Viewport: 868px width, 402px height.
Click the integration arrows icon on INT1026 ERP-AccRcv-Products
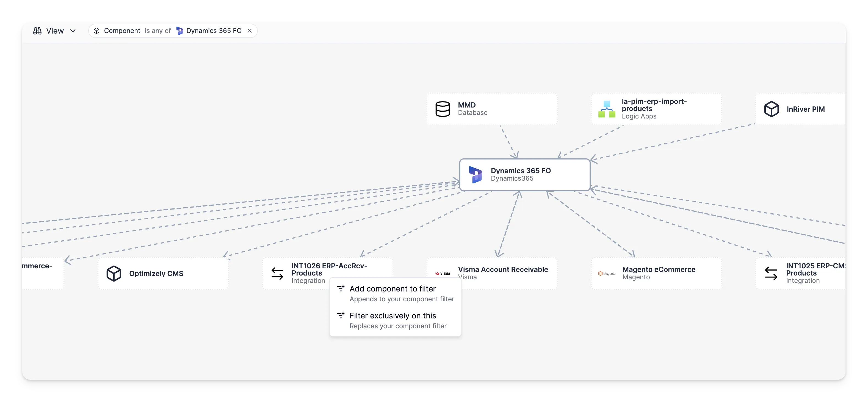tap(277, 273)
